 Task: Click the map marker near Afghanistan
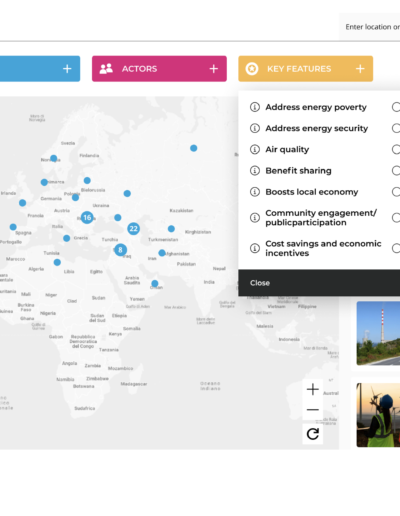click(162, 253)
